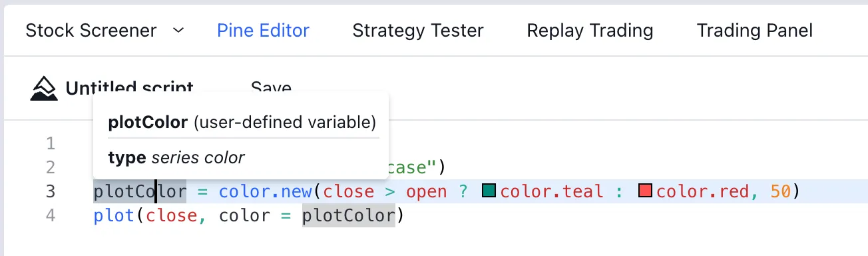Click line number 1 in gutter
868x256 pixels.
coord(51,143)
